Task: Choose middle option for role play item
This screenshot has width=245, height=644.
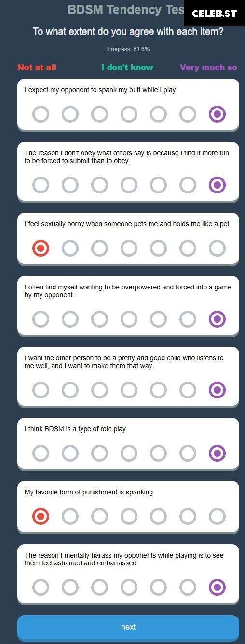Action: pyautogui.click(x=129, y=453)
